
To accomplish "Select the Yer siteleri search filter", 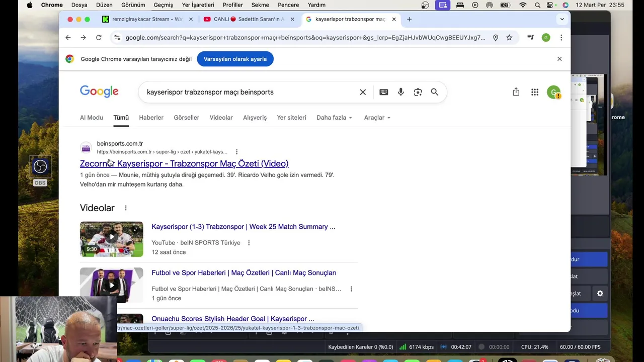I will (x=292, y=118).
